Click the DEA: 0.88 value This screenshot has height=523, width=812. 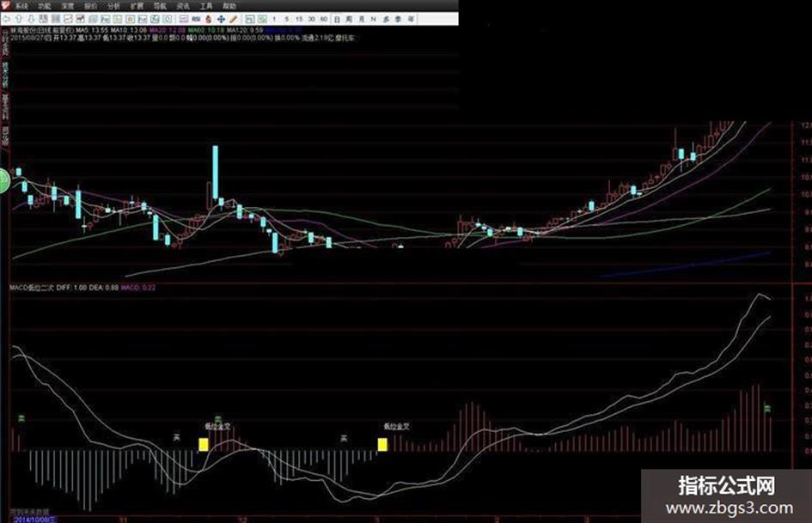104,288
